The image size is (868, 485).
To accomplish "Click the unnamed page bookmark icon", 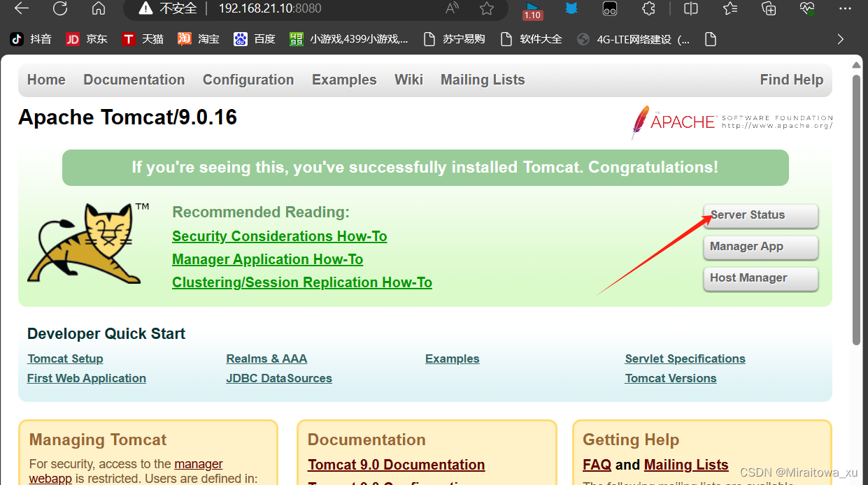I will [x=711, y=39].
